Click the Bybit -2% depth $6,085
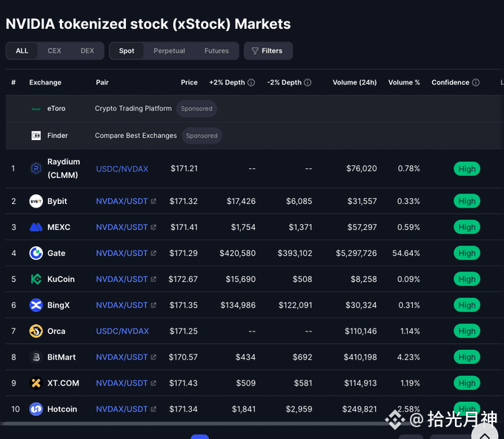The image size is (504, 439). (299, 201)
